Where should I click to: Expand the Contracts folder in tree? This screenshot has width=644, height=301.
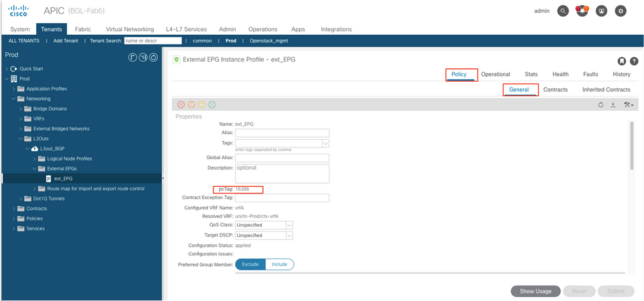tap(14, 209)
